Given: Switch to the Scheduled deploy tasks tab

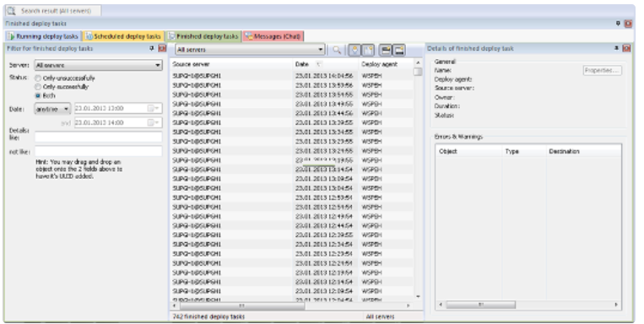Looking at the screenshot, I should click(123, 36).
